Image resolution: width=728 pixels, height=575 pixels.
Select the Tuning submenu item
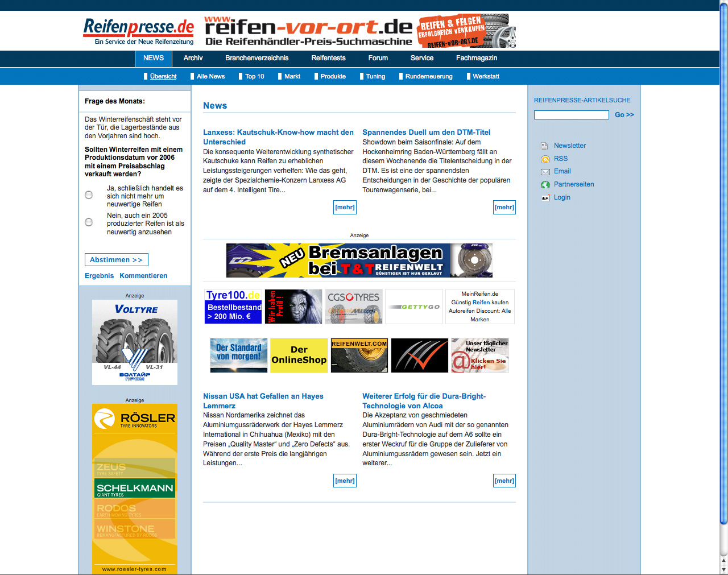point(375,77)
